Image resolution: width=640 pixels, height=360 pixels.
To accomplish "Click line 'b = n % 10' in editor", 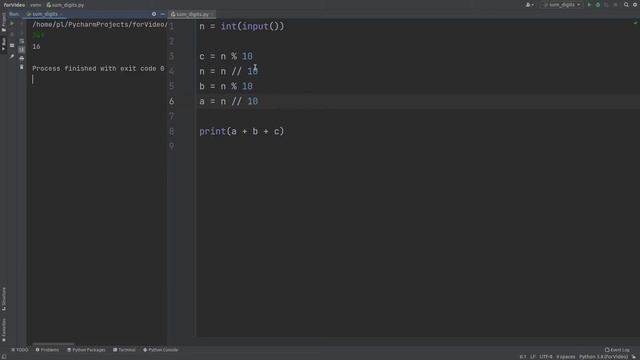I will (x=226, y=87).
